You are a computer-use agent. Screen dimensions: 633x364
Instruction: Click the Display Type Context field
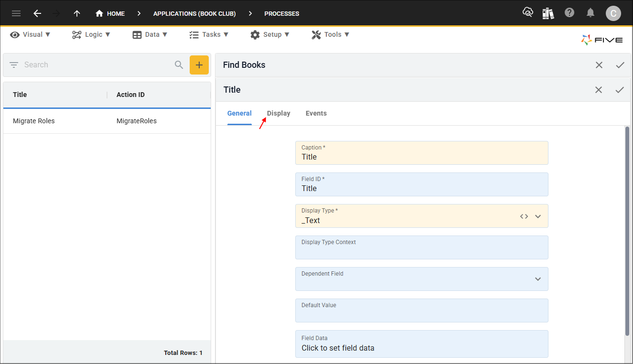point(422,247)
